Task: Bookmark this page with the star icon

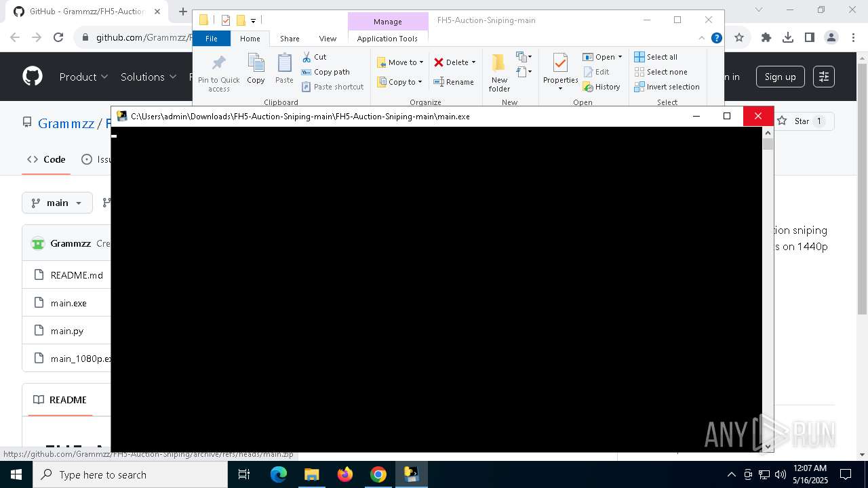Action: tap(739, 38)
